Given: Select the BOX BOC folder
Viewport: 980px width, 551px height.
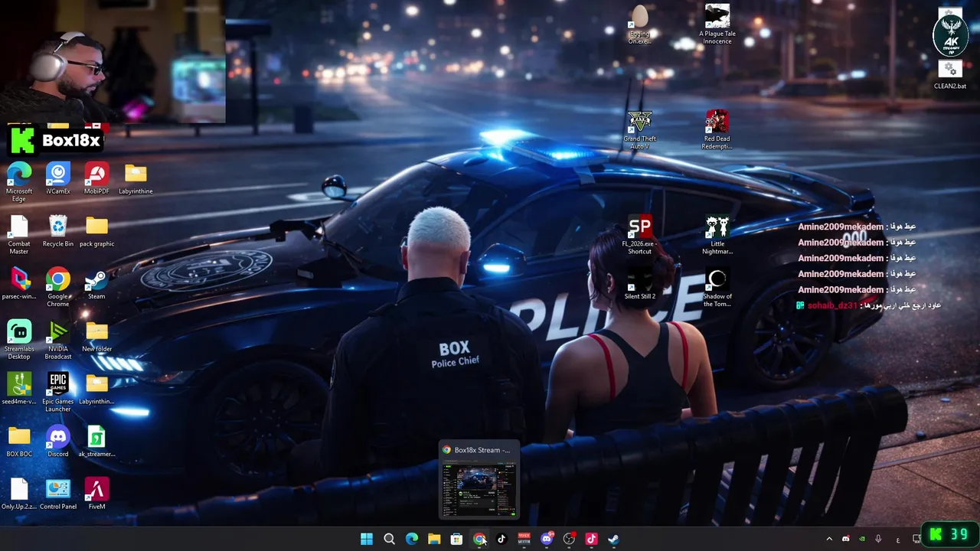Looking at the screenshot, I should coord(19,442).
